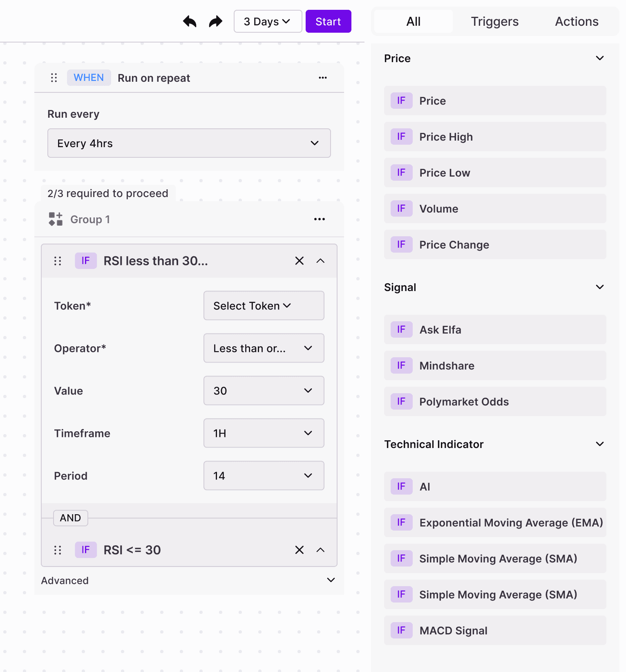
Task: Click the IF badge beside MACD Signal
Action: point(401,630)
